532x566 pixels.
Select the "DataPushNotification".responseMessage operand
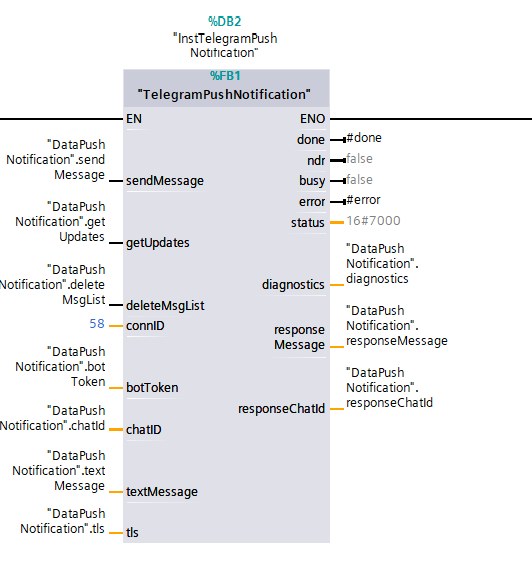pyautogui.click(x=397, y=326)
